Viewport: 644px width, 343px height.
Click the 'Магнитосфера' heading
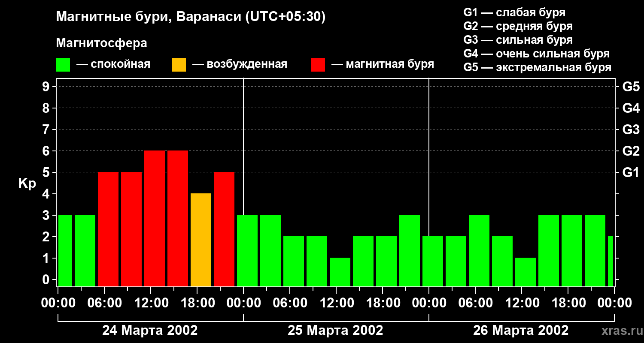click(x=101, y=43)
